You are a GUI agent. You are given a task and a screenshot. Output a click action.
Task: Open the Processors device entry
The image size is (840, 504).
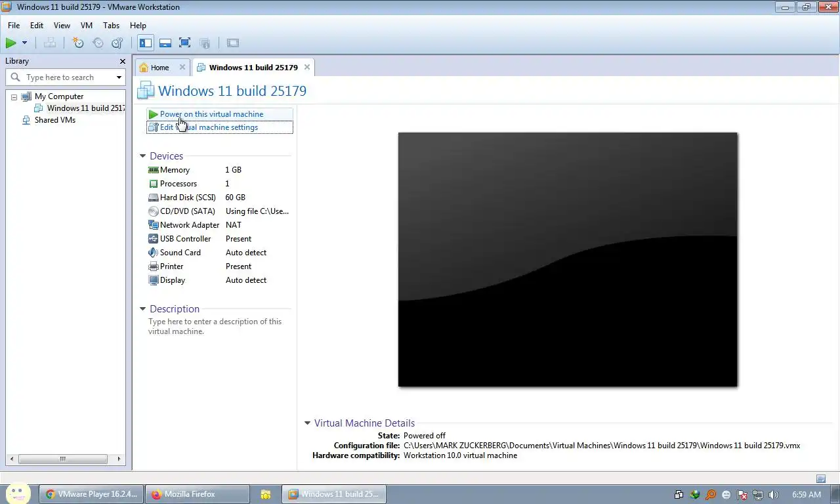[x=178, y=184]
